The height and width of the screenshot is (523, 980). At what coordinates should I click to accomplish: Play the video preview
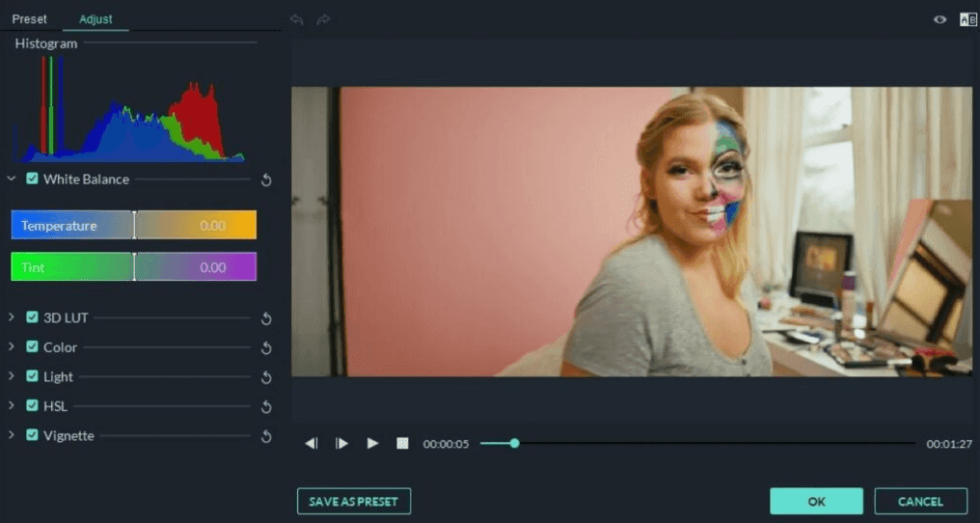click(372, 443)
